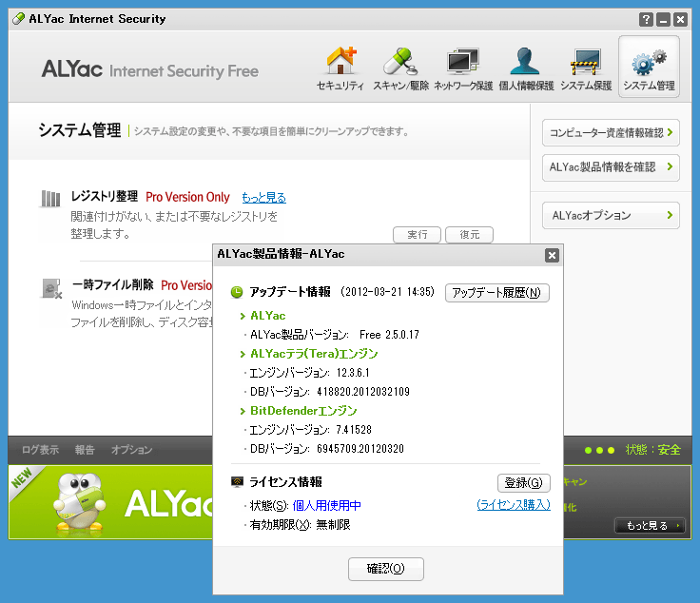
Task: Click the ALYac製品バージョン Free 2.5.0.17 text
Action: click(x=335, y=335)
